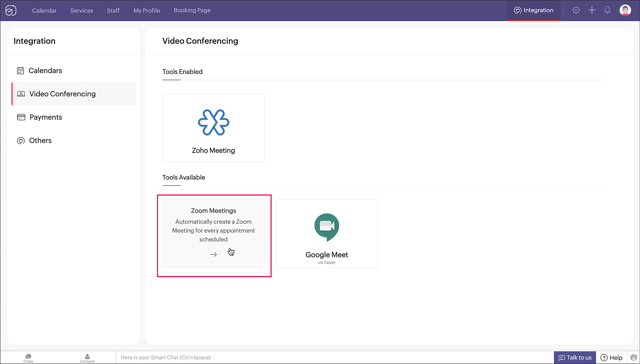The width and height of the screenshot is (640, 364).
Task: Click the Tools Available heading
Action: coord(184,177)
